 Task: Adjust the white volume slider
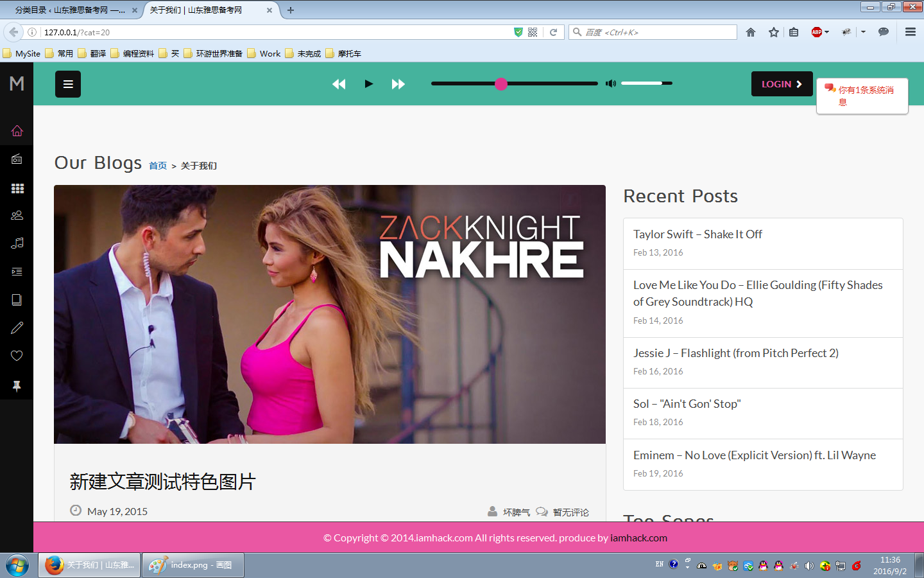[x=647, y=83]
